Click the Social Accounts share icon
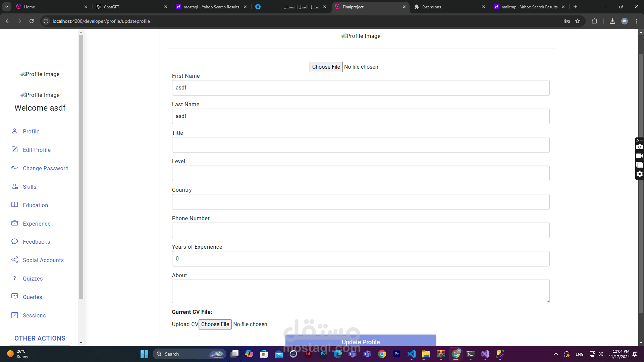The image size is (644, 362). [14, 260]
